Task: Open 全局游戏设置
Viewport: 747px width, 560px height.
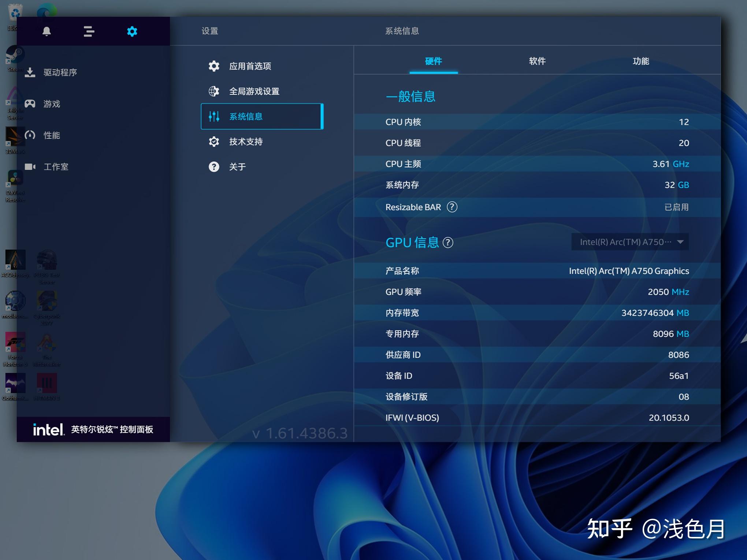Action: point(254,92)
